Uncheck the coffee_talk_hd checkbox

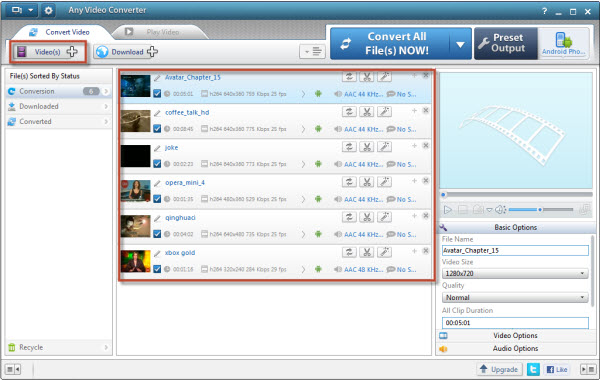pos(157,129)
